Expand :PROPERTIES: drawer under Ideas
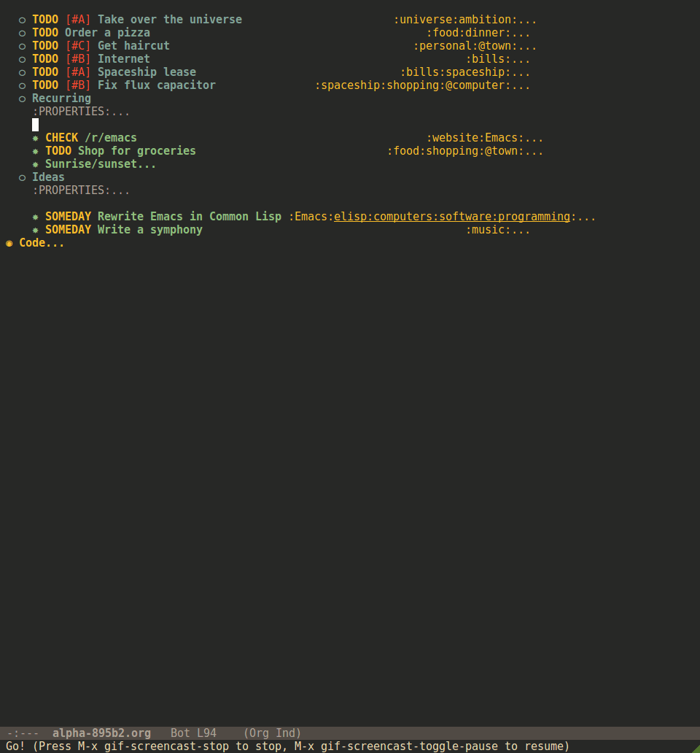 [x=81, y=190]
